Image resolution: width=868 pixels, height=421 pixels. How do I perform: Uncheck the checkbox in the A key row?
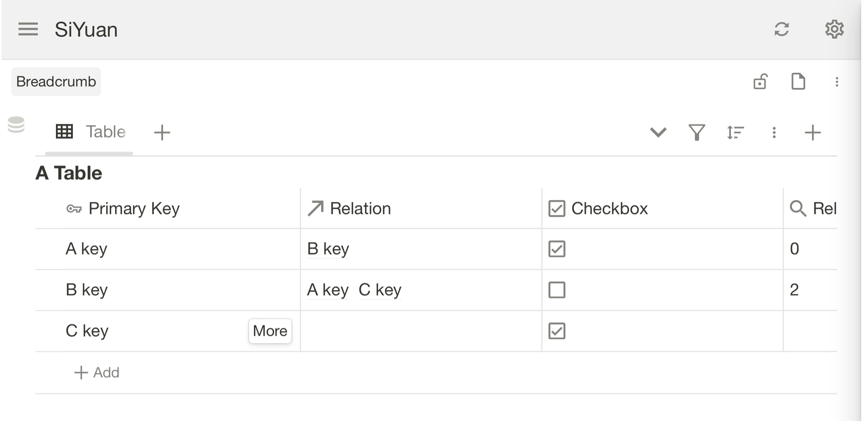(x=557, y=249)
